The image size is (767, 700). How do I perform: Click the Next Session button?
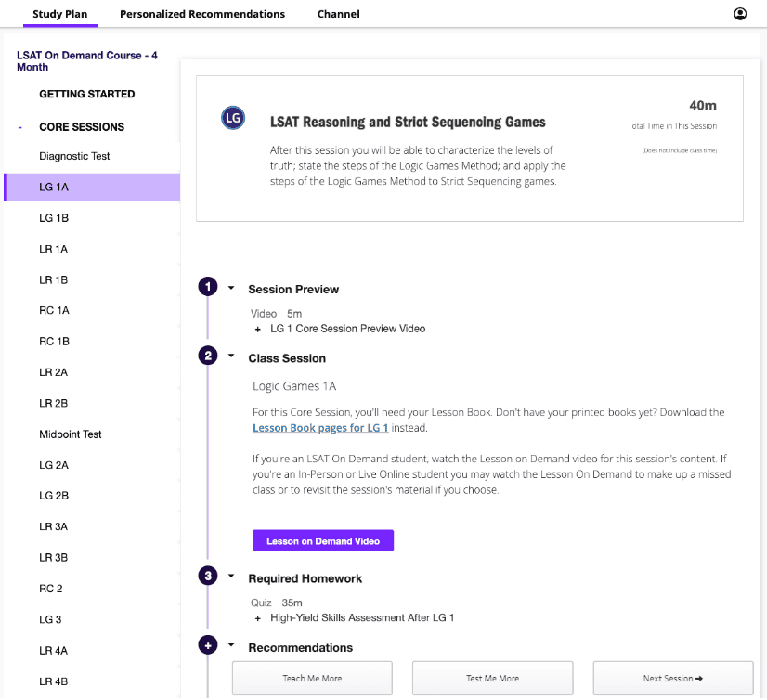coord(672,678)
